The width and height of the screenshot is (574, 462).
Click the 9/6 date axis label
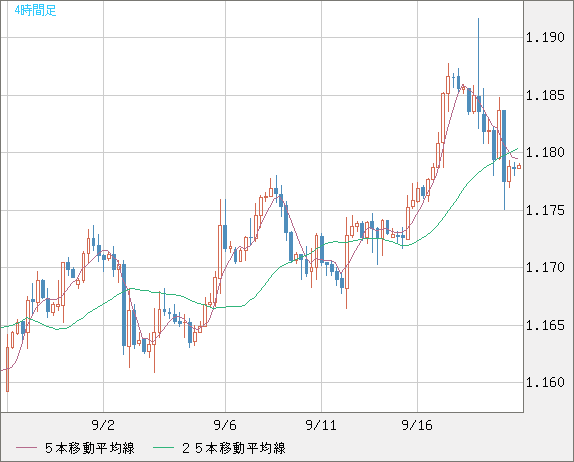pos(225,425)
